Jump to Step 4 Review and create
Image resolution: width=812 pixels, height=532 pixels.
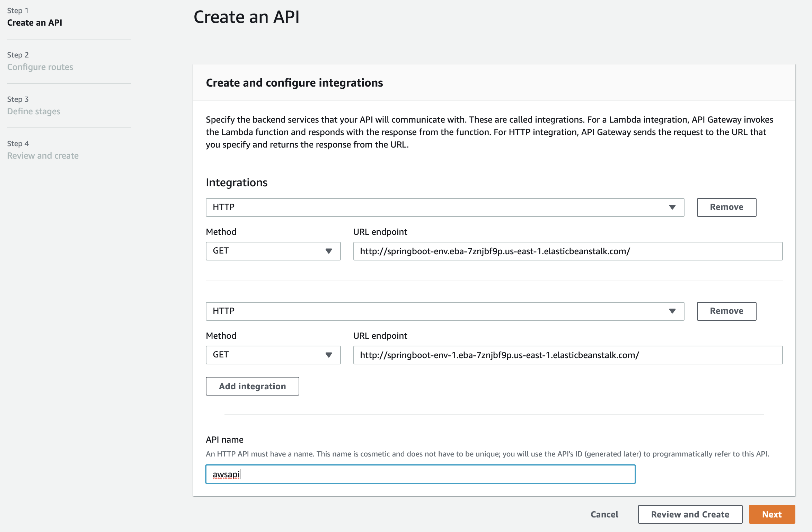pyautogui.click(x=43, y=156)
